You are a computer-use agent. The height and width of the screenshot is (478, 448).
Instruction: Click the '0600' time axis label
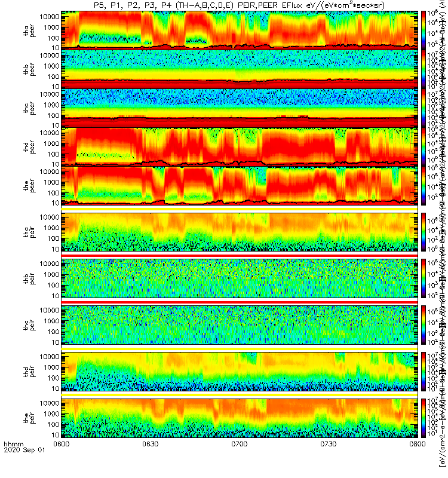click(x=62, y=444)
